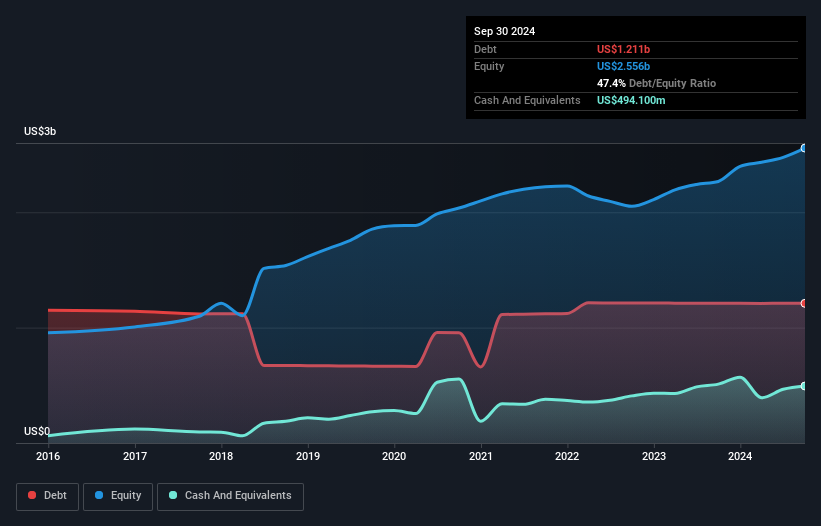The image size is (821, 526).
Task: Toggle the Equity series in legend
Action: [118, 496]
